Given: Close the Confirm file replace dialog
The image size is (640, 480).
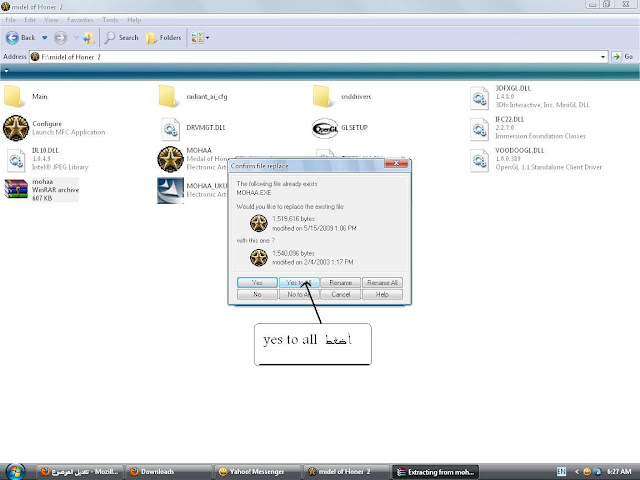Looking at the screenshot, I should [396, 163].
